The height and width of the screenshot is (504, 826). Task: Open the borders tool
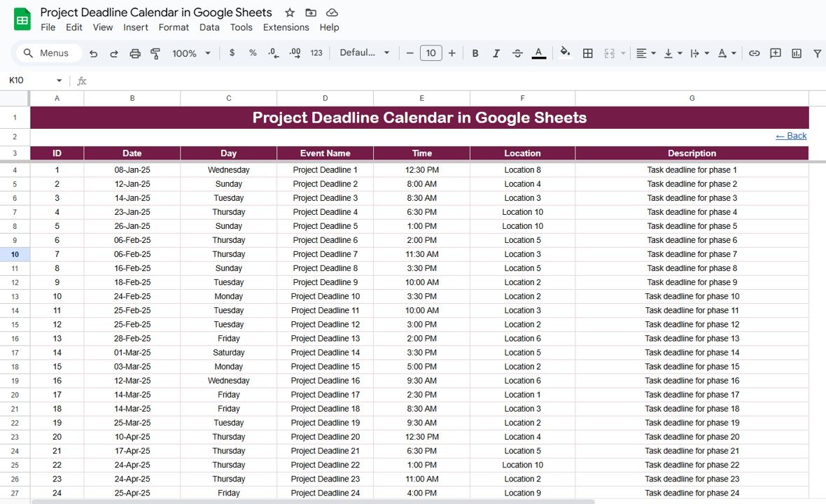tap(588, 53)
